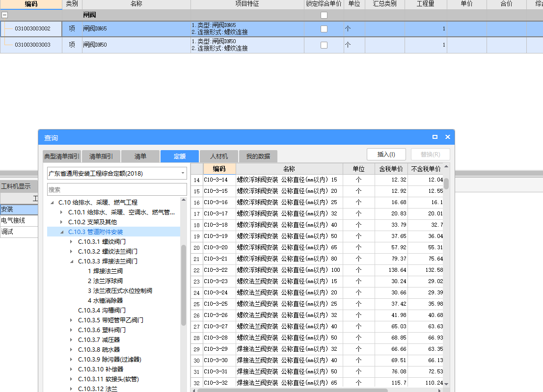The width and height of the screenshot is (543, 392).
Task: Click the 名称 column header in quota table
Action: [289, 169]
